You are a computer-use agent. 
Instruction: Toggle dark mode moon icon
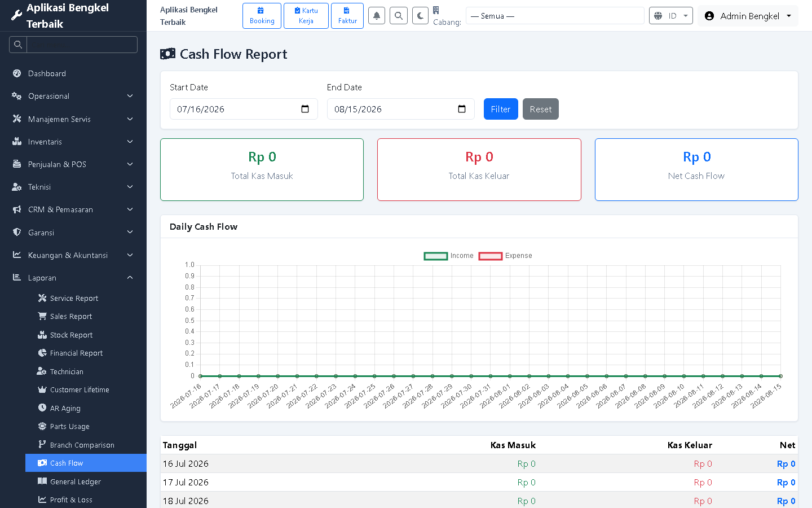tap(421, 16)
